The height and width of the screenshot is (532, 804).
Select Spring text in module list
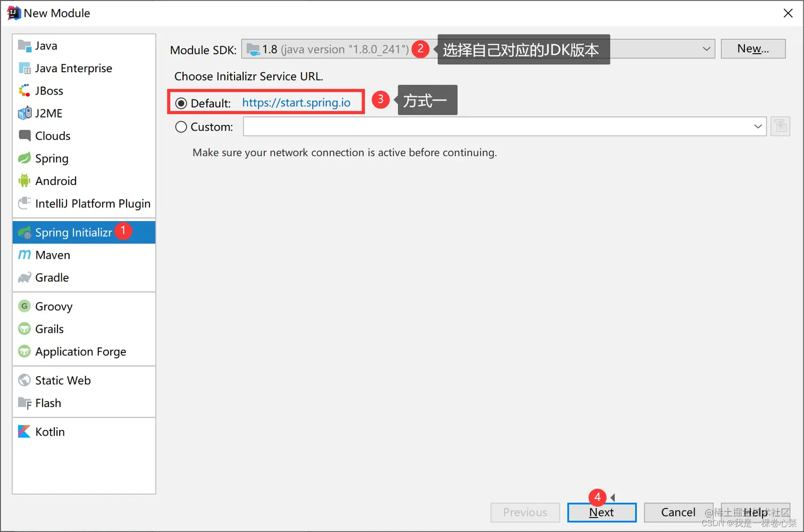pyautogui.click(x=52, y=159)
